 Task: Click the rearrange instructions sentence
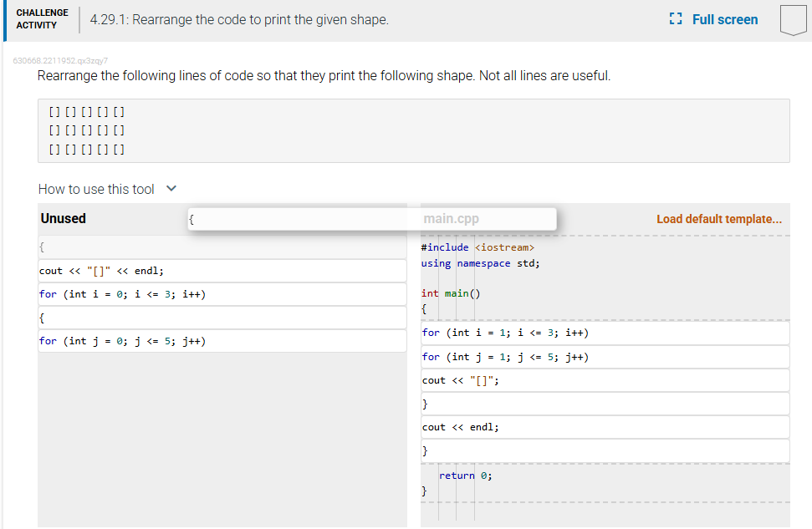click(324, 76)
